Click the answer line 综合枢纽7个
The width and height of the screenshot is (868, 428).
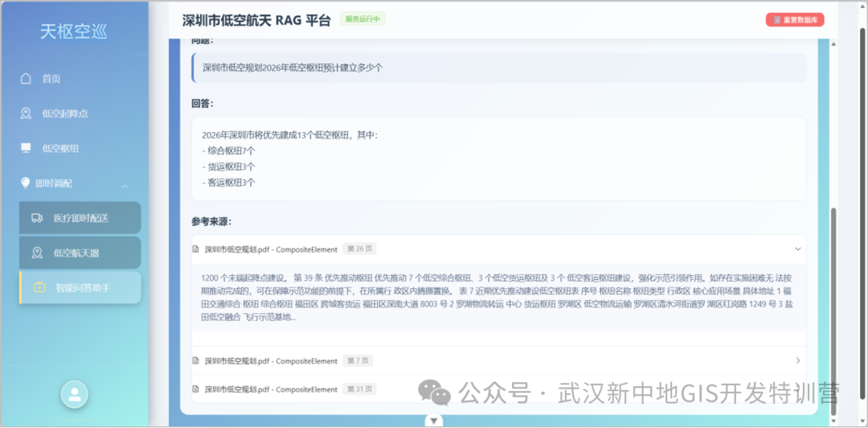coord(228,150)
